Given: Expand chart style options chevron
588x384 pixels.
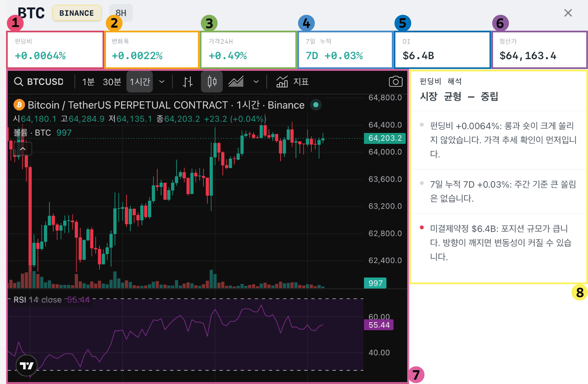Looking at the screenshot, I should coord(256,82).
